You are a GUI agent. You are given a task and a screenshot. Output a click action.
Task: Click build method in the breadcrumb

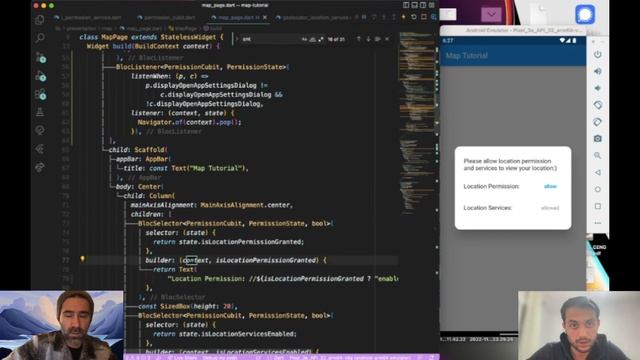(213, 28)
